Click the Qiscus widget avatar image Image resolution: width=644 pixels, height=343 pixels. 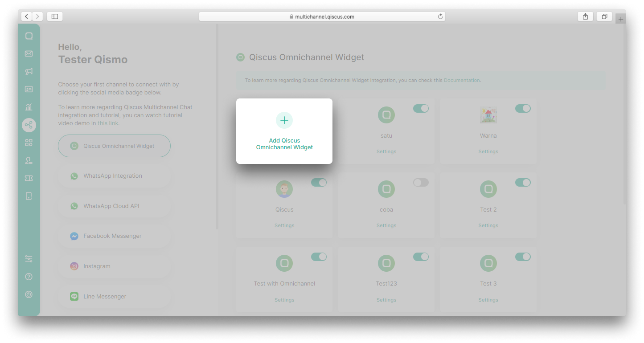[x=284, y=189]
